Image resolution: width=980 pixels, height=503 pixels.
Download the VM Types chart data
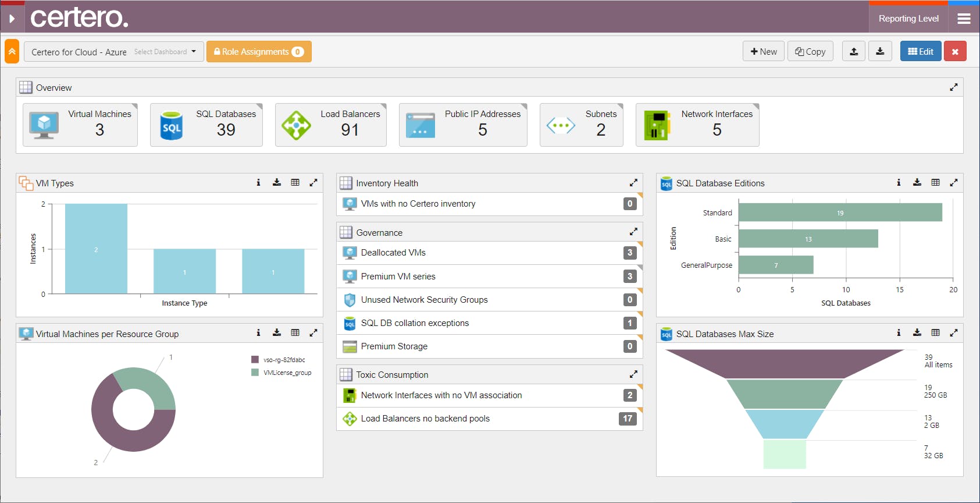277,183
